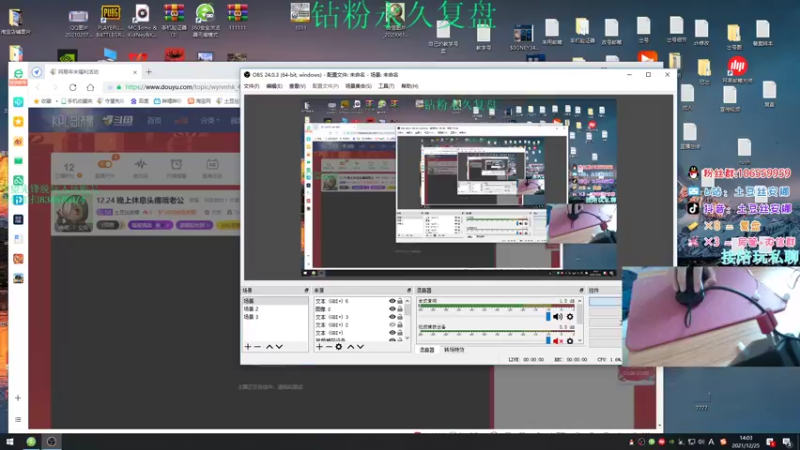Open a new tab in the browser
This screenshot has height=450, width=800.
click(x=149, y=72)
